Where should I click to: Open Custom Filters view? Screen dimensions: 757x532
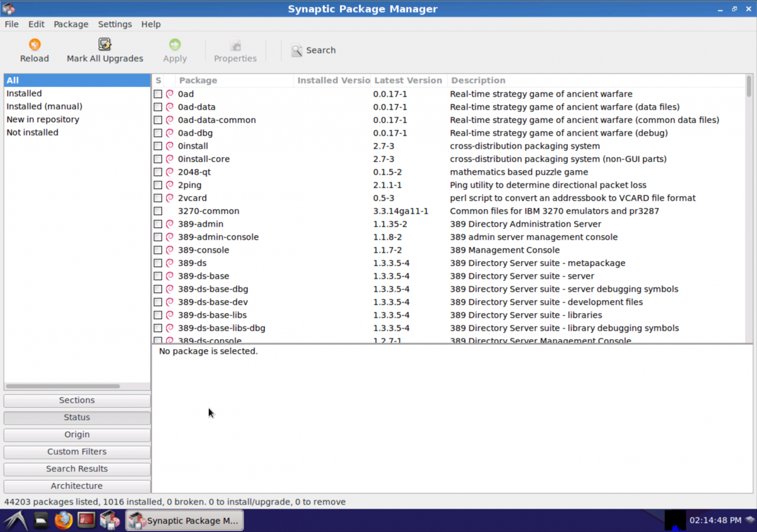click(77, 452)
